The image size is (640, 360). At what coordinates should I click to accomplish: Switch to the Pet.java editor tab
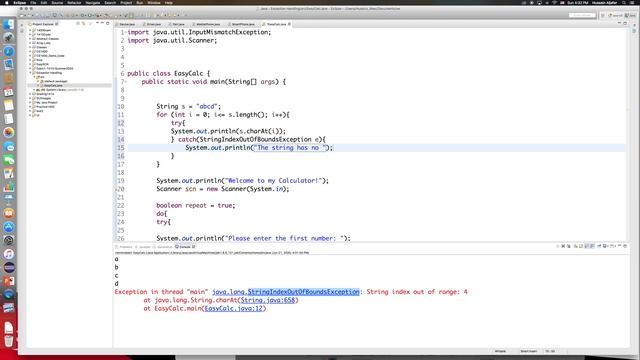[178, 24]
